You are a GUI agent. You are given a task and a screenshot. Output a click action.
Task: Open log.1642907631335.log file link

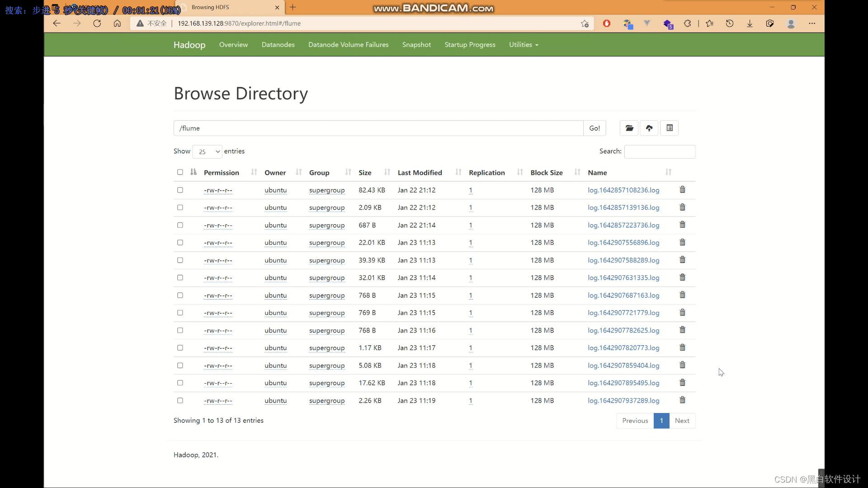(623, 277)
